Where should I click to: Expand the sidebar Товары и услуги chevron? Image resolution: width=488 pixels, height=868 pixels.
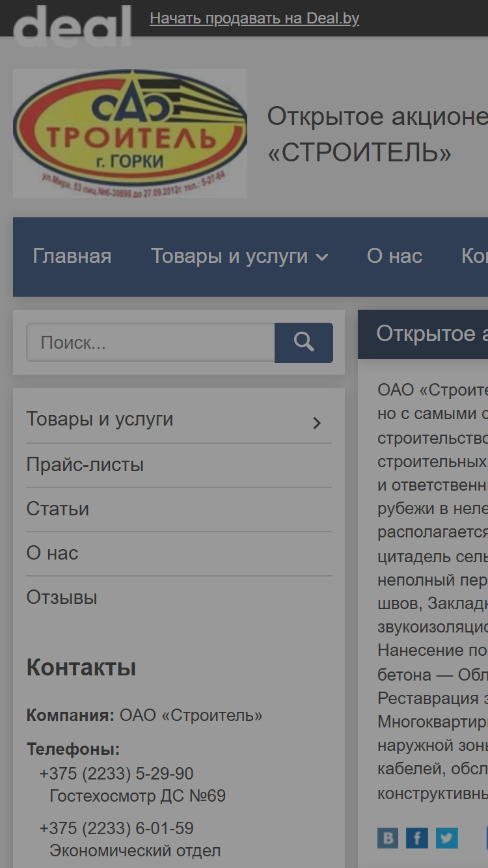click(317, 423)
